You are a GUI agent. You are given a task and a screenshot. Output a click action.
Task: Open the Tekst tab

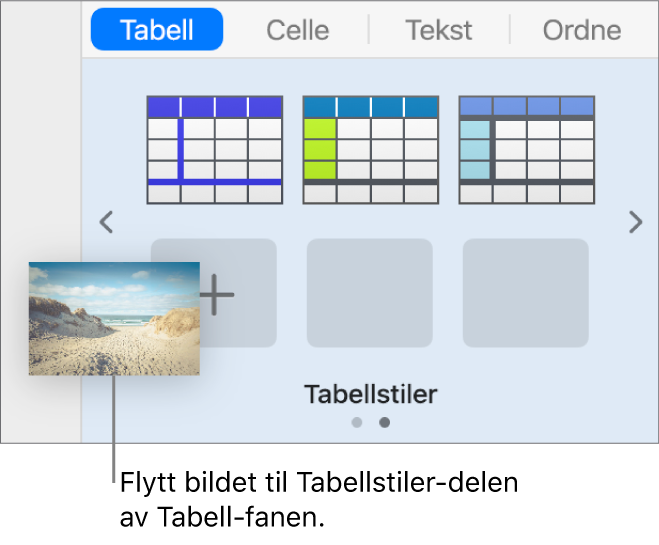438,30
